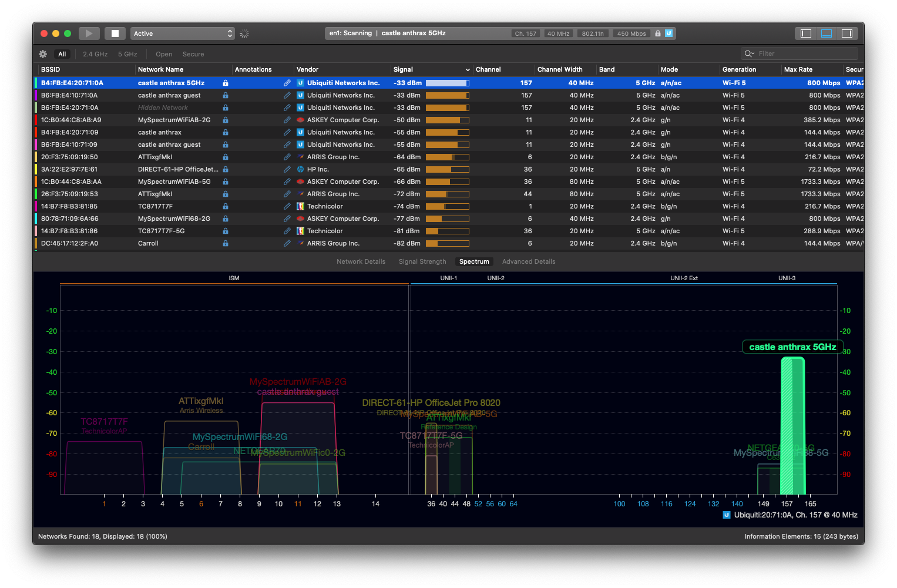Switch to Network Details tab
The image size is (897, 588).
pos(361,261)
